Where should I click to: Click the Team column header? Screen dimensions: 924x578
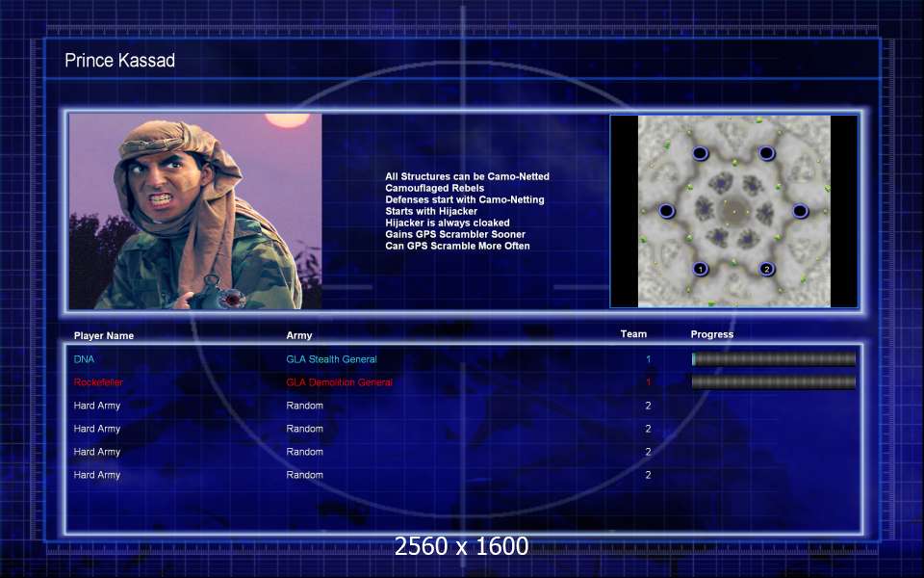click(633, 334)
